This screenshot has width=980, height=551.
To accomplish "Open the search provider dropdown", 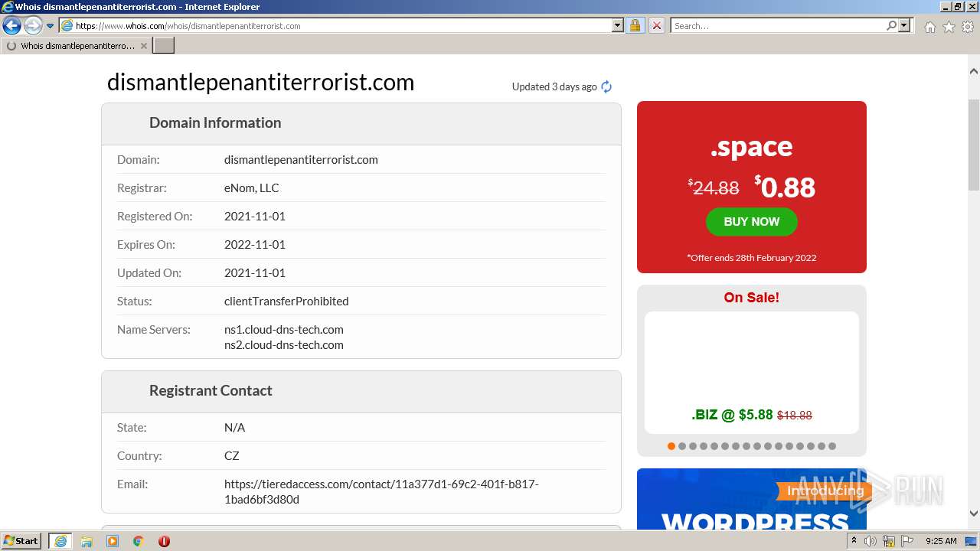I will [904, 25].
